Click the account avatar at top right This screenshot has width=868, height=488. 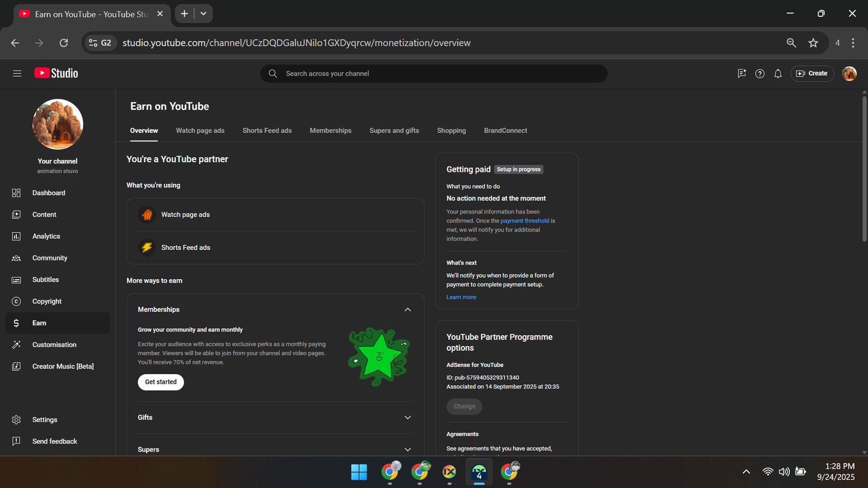click(849, 74)
